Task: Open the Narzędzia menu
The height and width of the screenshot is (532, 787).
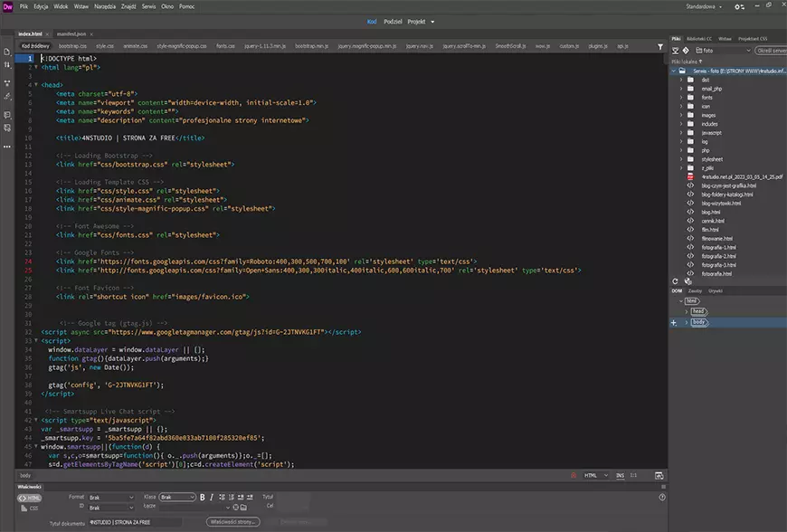Action: 104,6
